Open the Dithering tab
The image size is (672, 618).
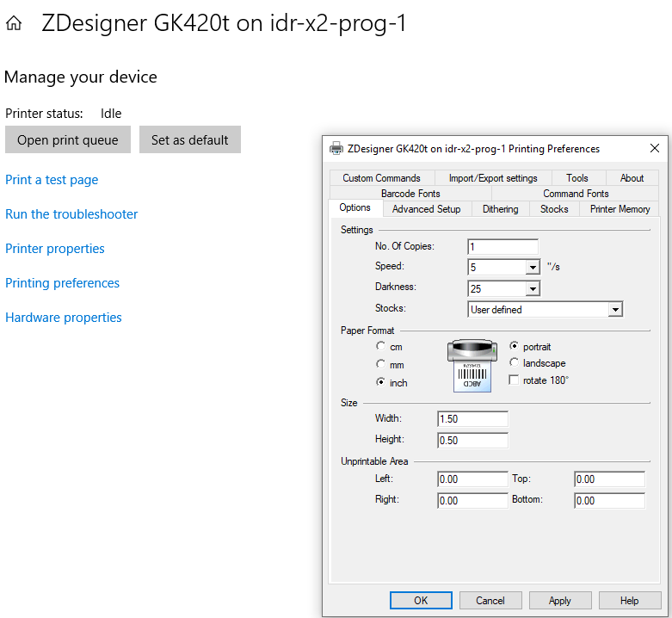click(500, 209)
